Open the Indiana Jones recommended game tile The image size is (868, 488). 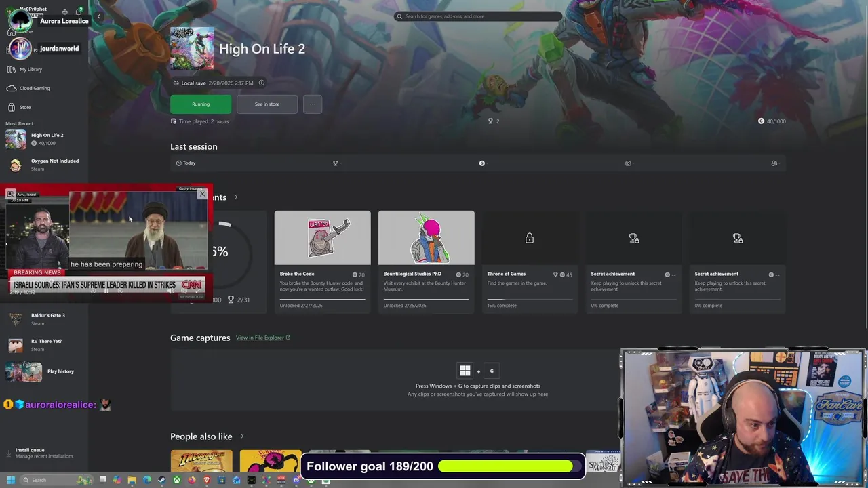(201, 461)
